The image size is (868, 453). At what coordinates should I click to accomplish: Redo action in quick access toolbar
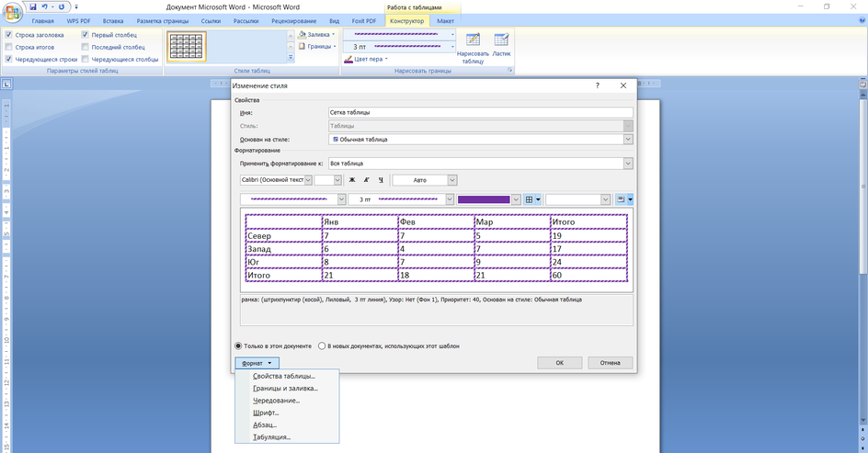[62, 6]
